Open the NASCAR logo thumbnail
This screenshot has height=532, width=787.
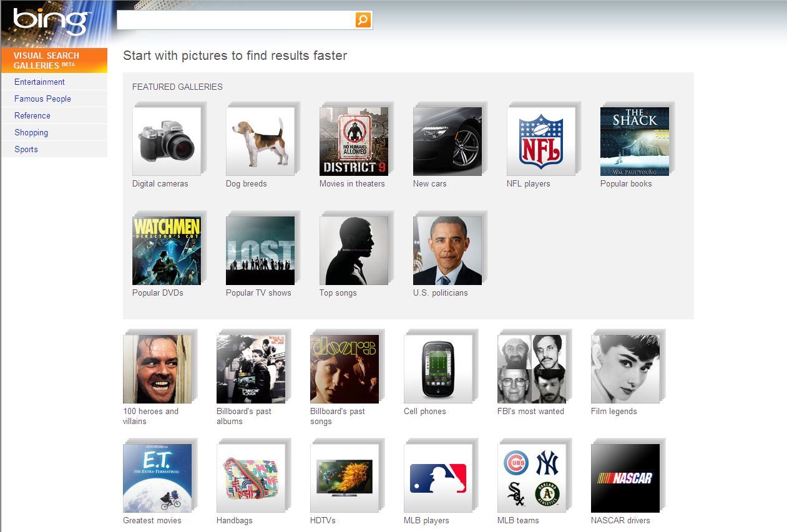click(x=625, y=478)
